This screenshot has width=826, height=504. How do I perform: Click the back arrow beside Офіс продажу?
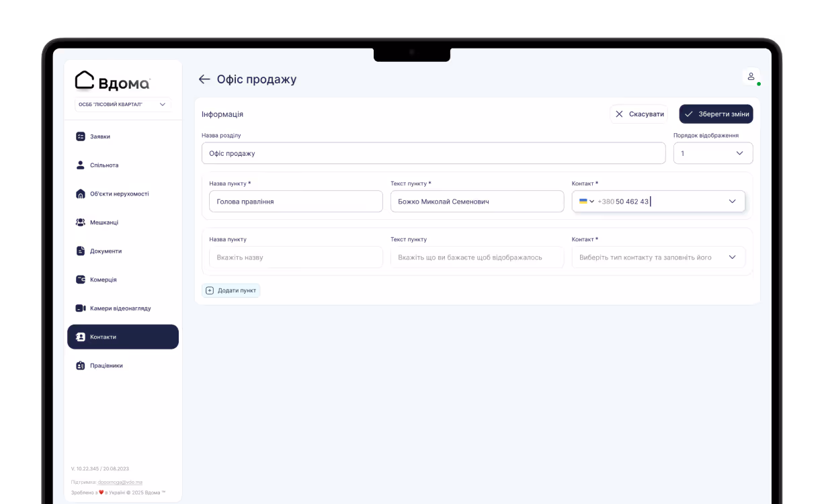pyautogui.click(x=204, y=79)
